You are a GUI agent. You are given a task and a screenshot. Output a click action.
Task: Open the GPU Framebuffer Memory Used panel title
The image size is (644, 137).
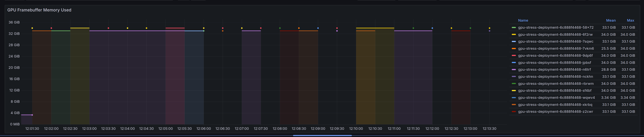pos(39,10)
